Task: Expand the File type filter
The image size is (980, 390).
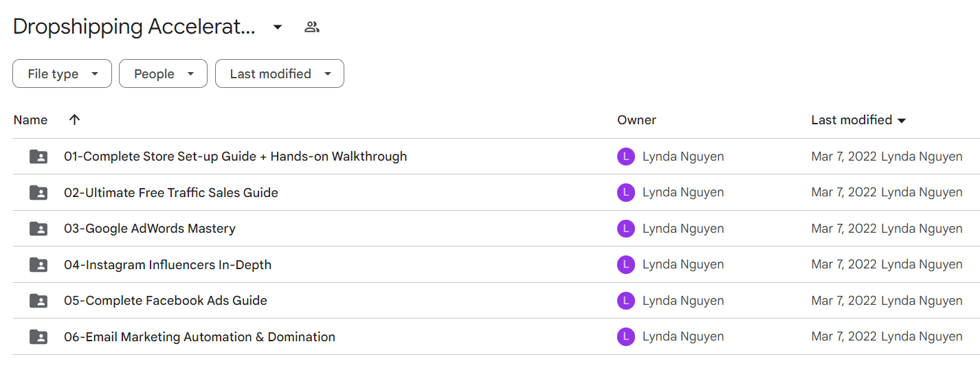Action: tap(62, 73)
